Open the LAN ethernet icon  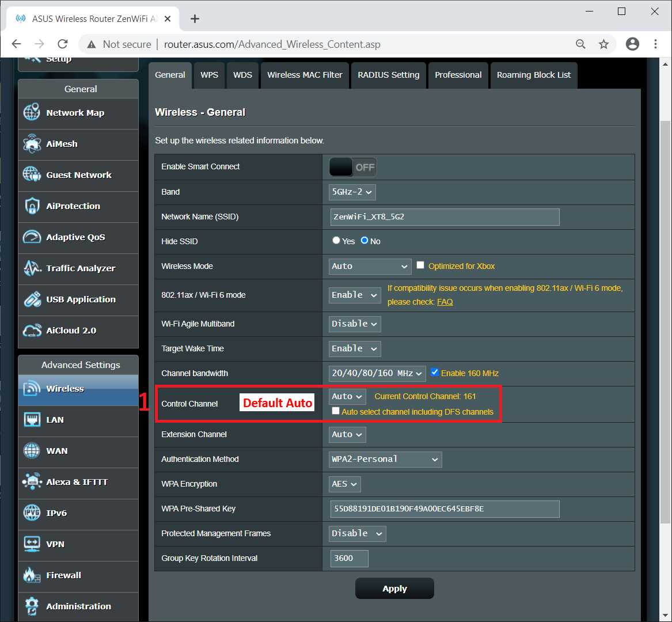(x=32, y=420)
